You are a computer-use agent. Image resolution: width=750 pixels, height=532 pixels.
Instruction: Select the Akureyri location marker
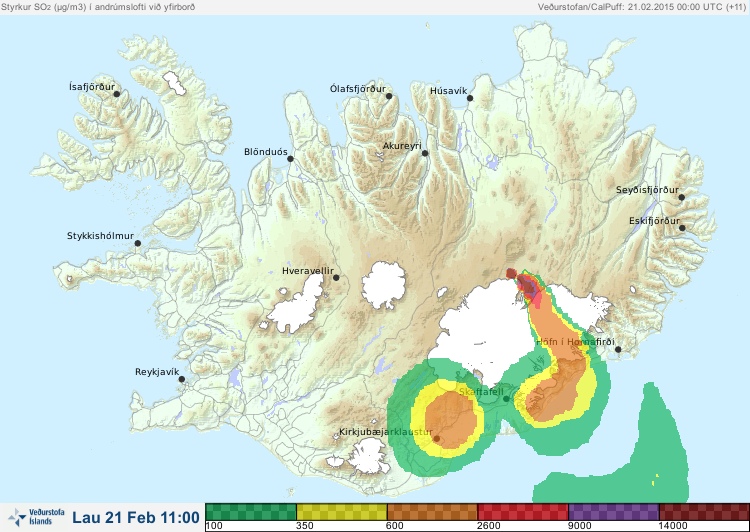click(425, 153)
